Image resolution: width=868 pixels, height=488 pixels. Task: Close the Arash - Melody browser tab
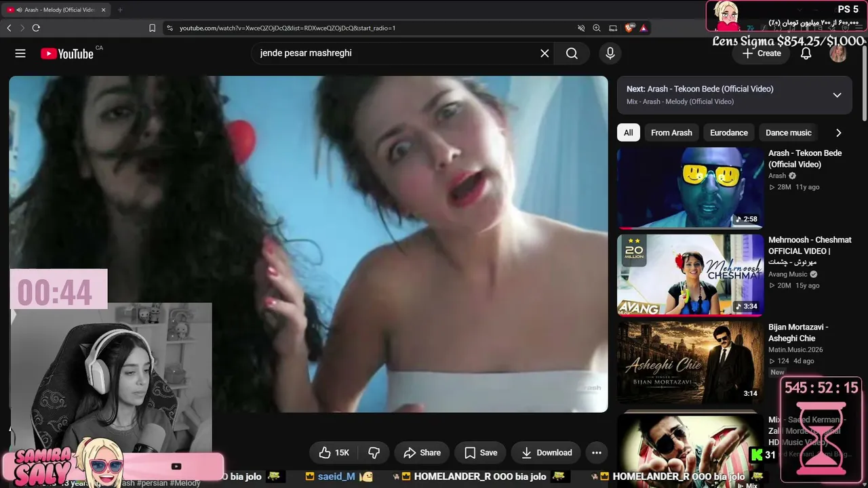tap(103, 10)
